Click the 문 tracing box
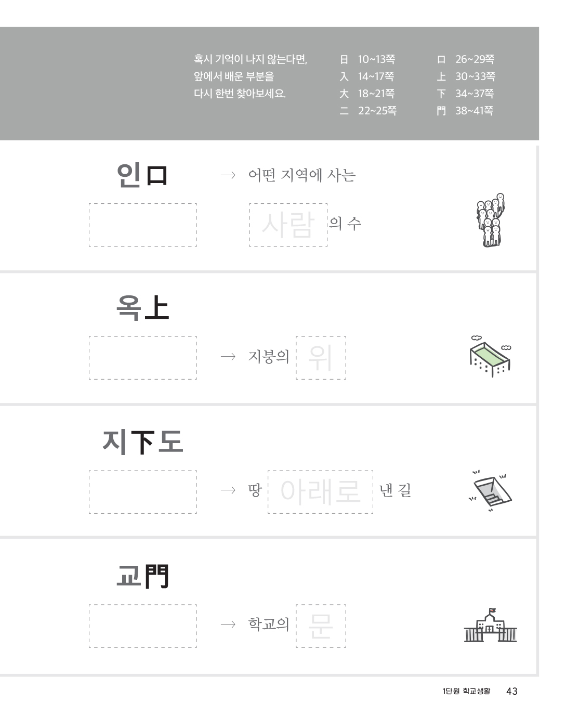566x728 pixels. point(321,626)
